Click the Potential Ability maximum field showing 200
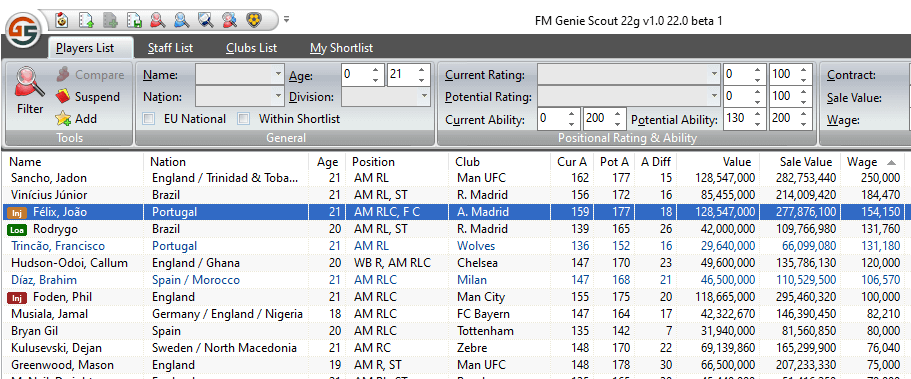This screenshot has height=379, width=911. point(790,119)
